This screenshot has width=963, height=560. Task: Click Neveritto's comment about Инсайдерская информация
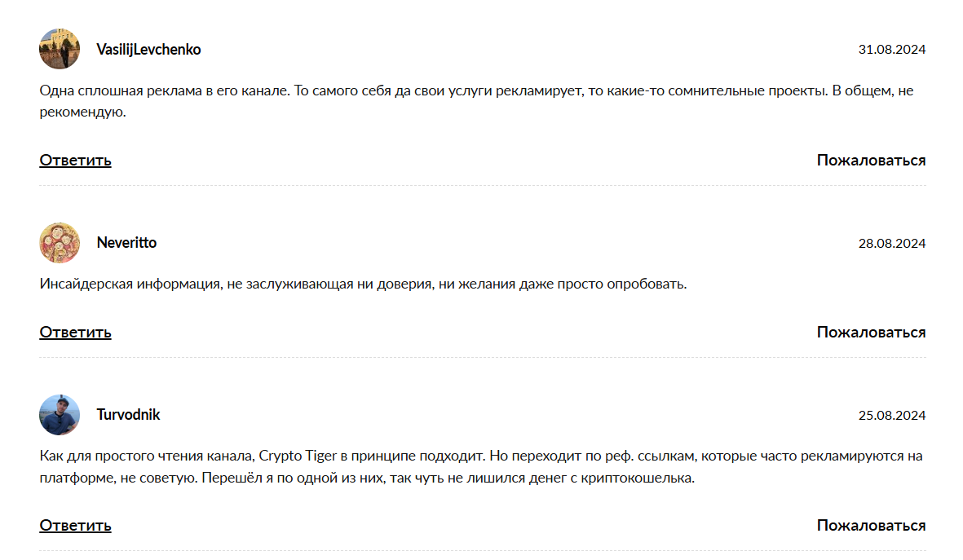pyautogui.click(x=363, y=284)
